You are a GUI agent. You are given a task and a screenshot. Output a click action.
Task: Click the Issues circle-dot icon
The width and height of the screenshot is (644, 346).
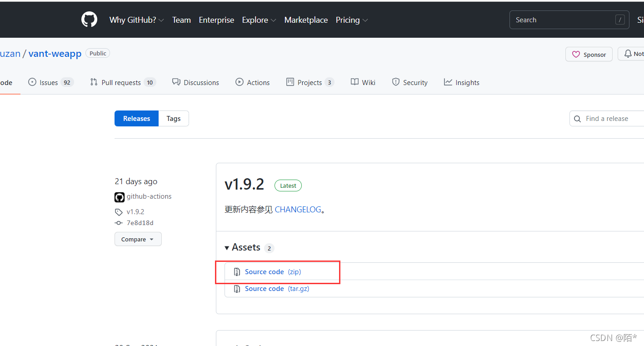[x=32, y=82]
